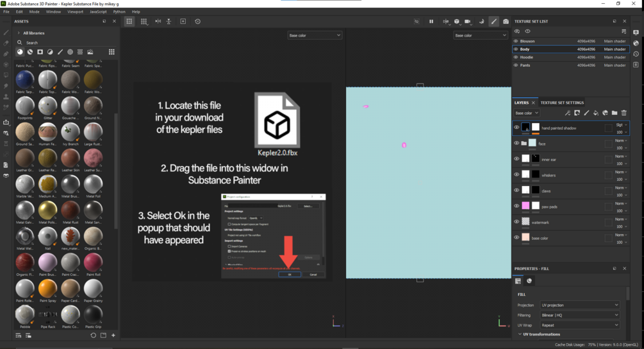Screen dimensions: 644x349
Task: Select the claws layer
Action: (x=571, y=191)
